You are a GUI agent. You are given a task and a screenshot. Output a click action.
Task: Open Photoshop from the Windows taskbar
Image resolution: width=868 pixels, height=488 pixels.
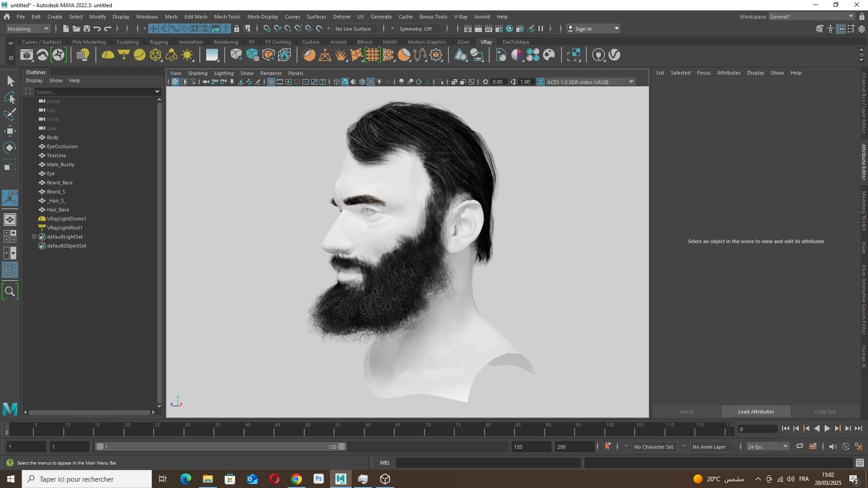(x=319, y=479)
